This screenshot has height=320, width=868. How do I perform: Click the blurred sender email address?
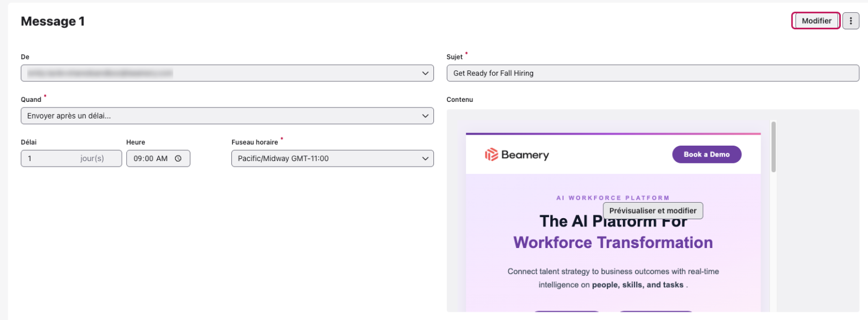tap(100, 73)
